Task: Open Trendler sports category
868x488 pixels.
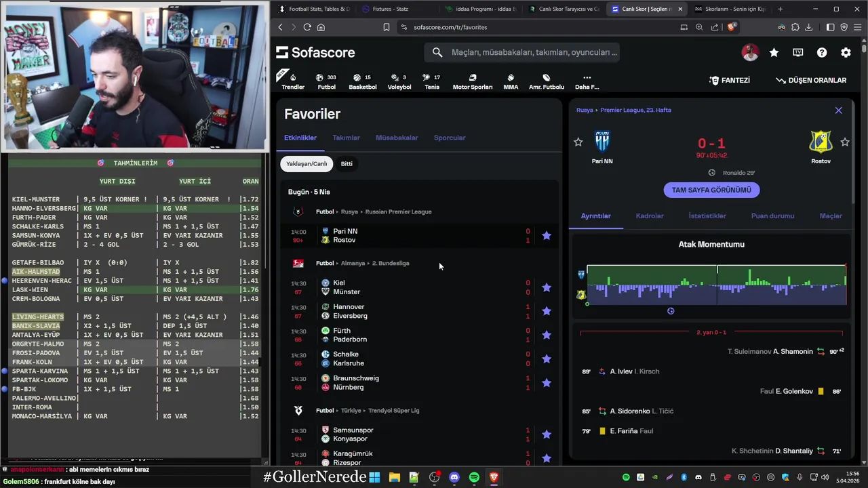Action: [293, 81]
